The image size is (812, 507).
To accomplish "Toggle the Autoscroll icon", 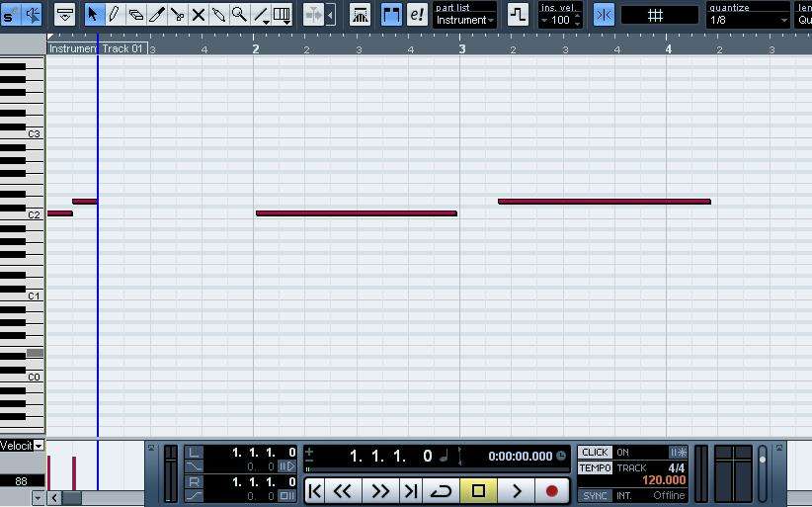I will [314, 15].
